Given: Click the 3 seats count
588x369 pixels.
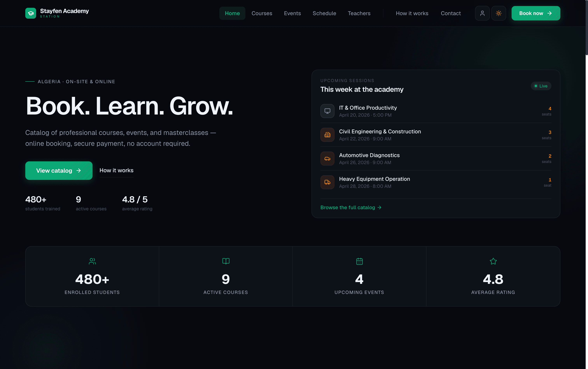Looking at the screenshot, I should [546, 135].
